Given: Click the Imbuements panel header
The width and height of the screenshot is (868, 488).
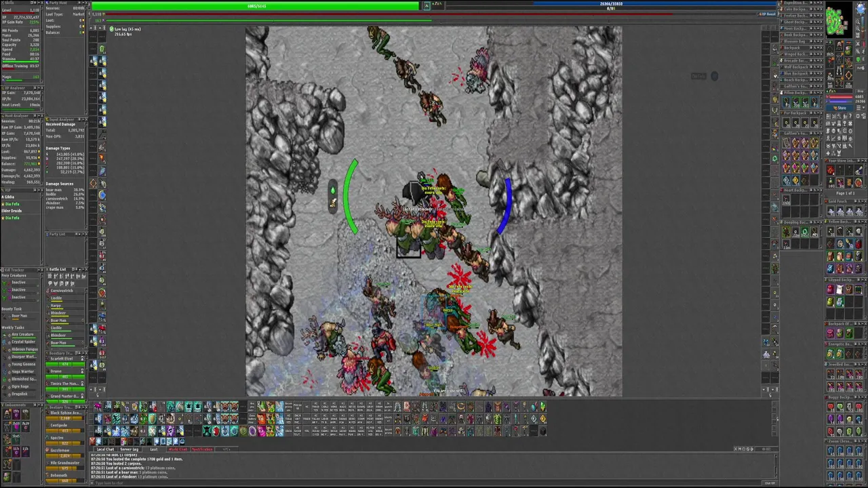Looking at the screenshot, I should coord(21,404).
